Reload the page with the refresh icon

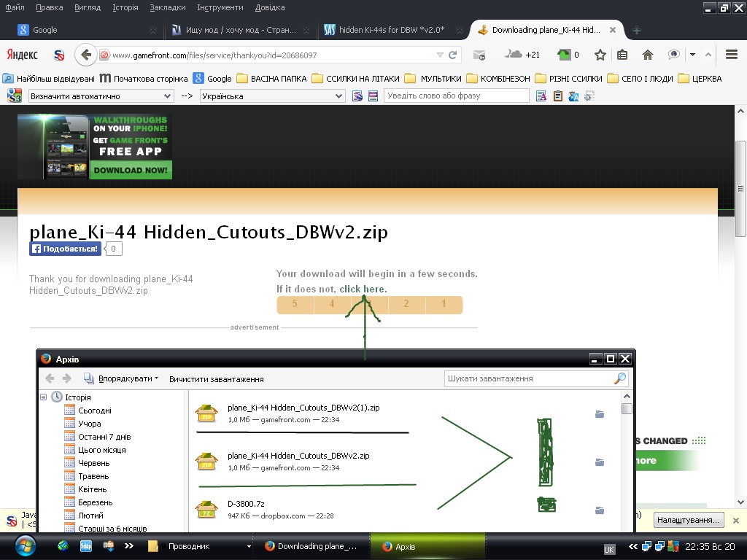point(452,55)
